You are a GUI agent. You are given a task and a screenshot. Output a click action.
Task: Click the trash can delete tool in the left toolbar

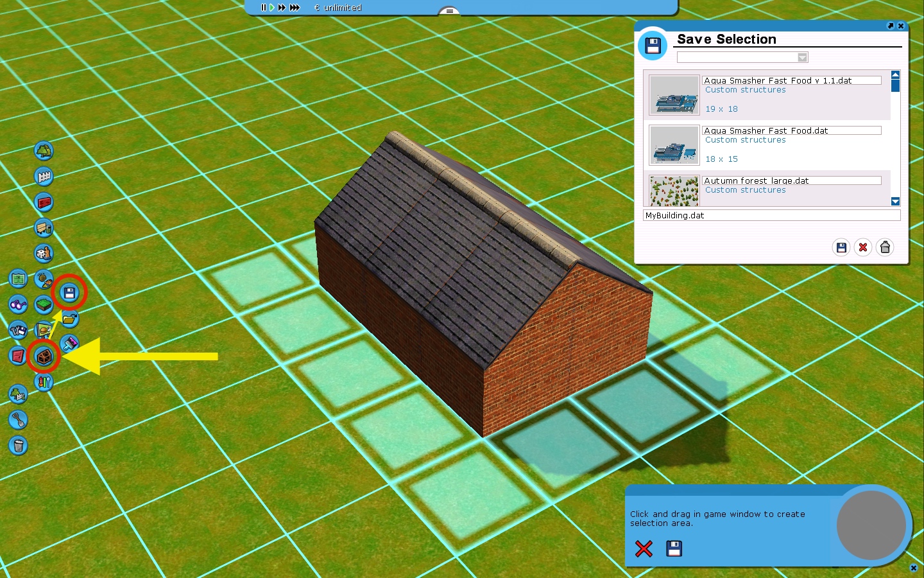click(x=18, y=445)
